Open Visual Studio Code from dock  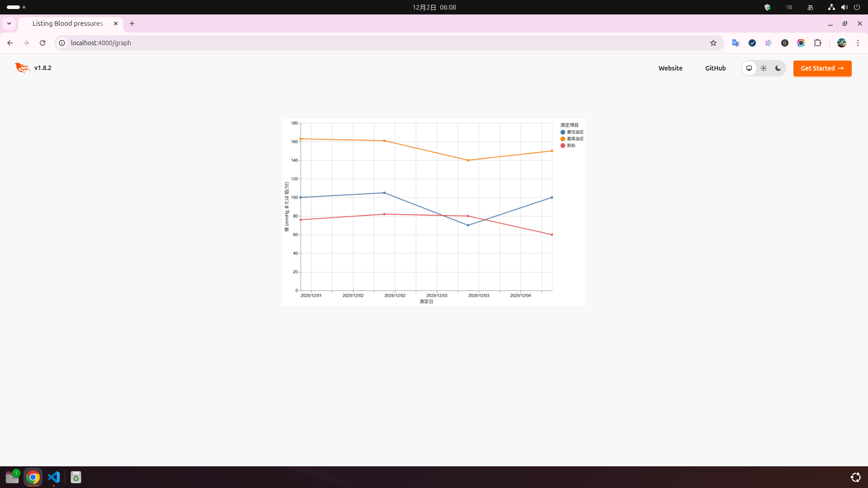coord(54,477)
